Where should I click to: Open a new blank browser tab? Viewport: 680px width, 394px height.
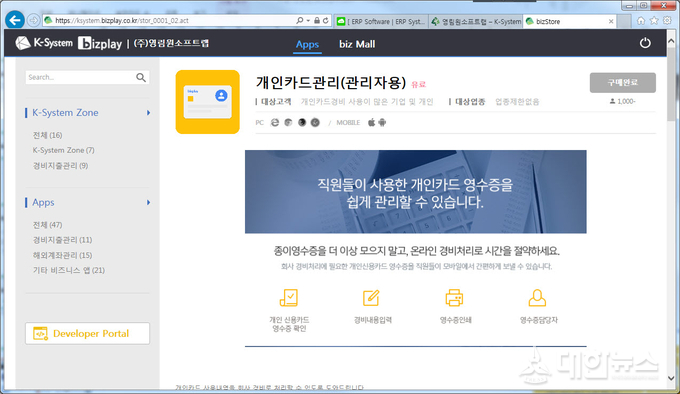(624, 21)
